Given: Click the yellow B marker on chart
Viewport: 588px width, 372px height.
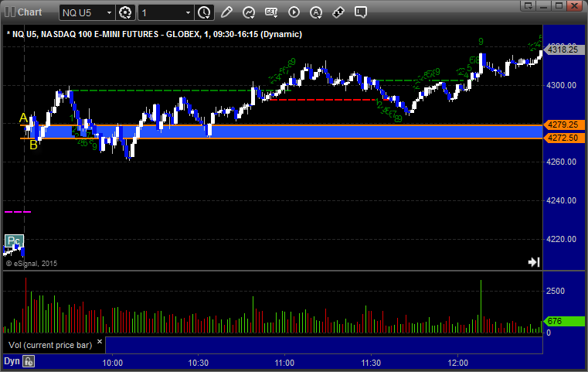Looking at the screenshot, I should [x=33, y=145].
